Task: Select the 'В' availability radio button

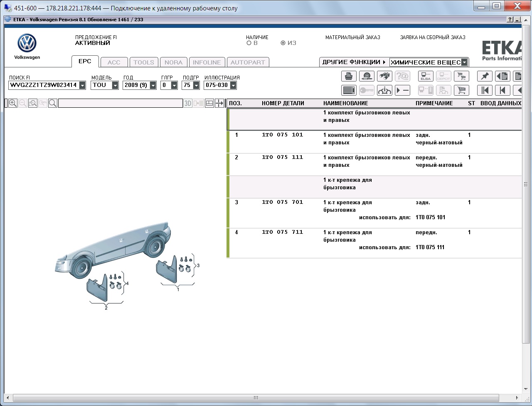Action: tap(249, 43)
